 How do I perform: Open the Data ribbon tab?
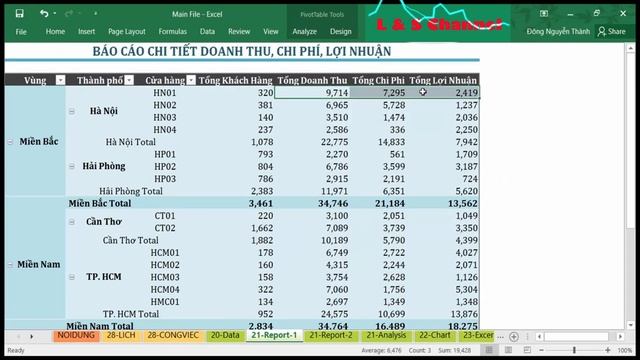click(x=207, y=31)
